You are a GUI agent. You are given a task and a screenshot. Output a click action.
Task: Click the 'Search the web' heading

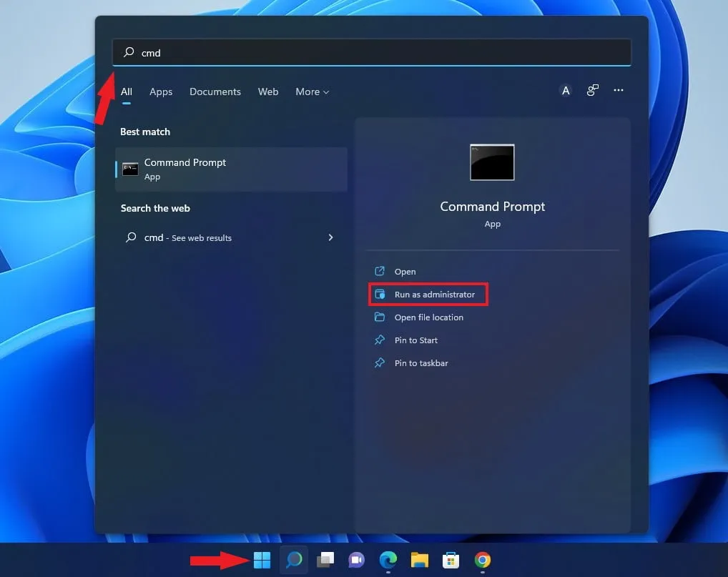(155, 209)
